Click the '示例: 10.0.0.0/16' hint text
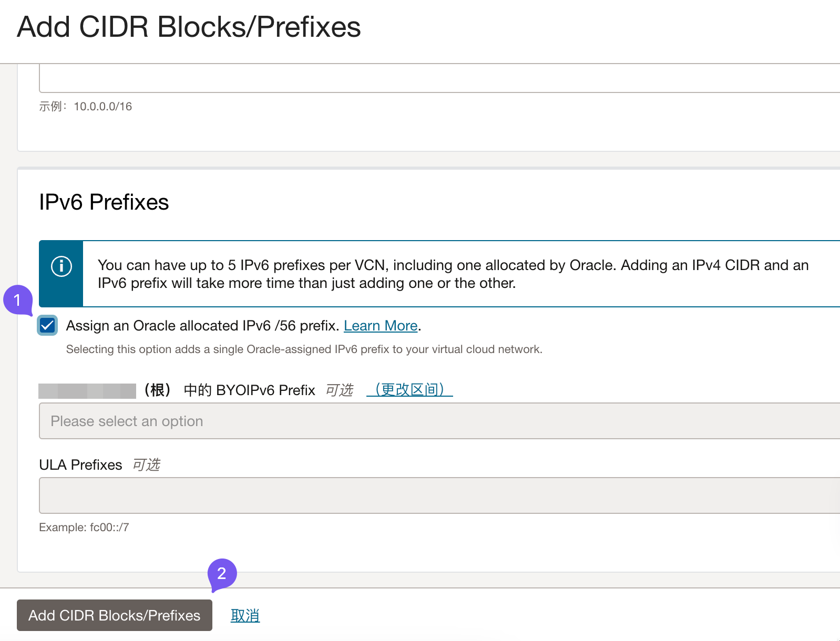The width and height of the screenshot is (840, 641). (86, 107)
